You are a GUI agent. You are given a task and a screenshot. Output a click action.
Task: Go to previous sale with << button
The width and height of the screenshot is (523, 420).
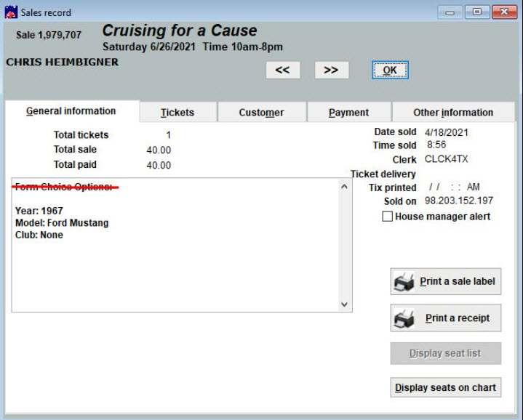[x=282, y=70]
